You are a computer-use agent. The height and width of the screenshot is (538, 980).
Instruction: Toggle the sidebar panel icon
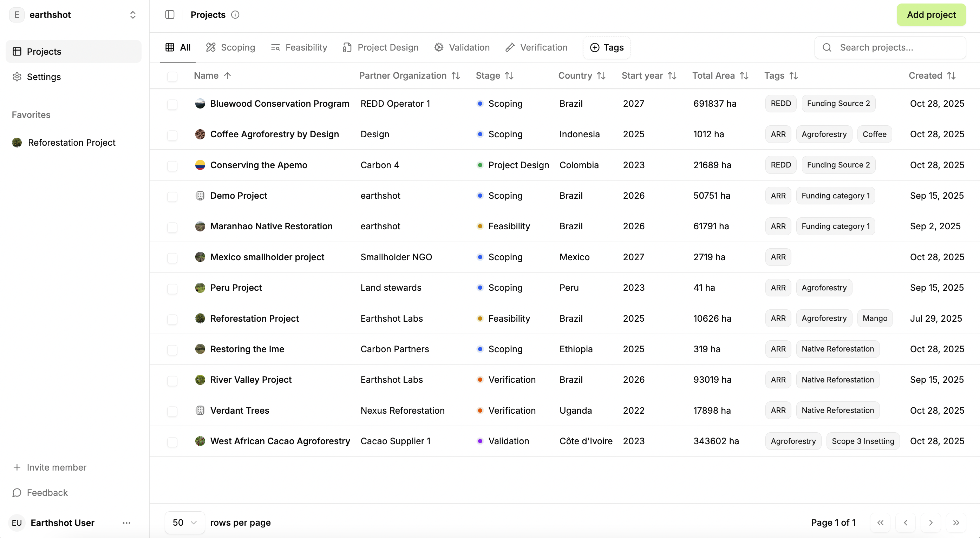pyautogui.click(x=170, y=15)
